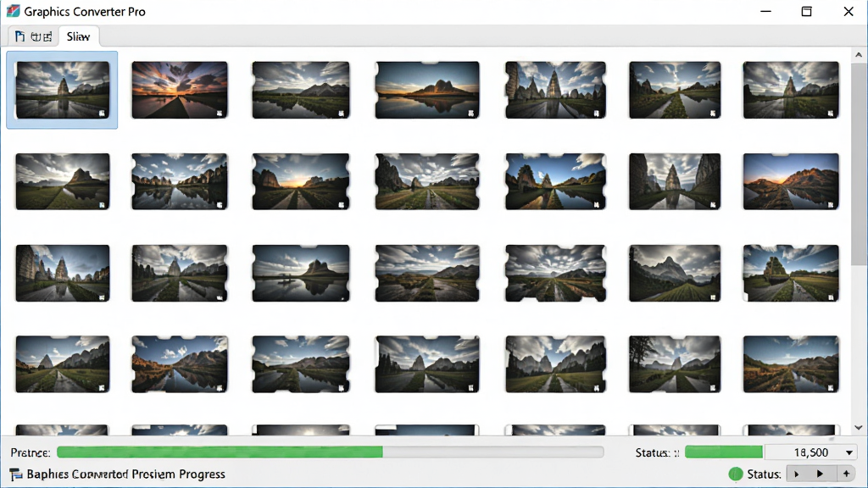Select the row four, column five thumbnail
This screenshot has width=868, height=488.
555,364
